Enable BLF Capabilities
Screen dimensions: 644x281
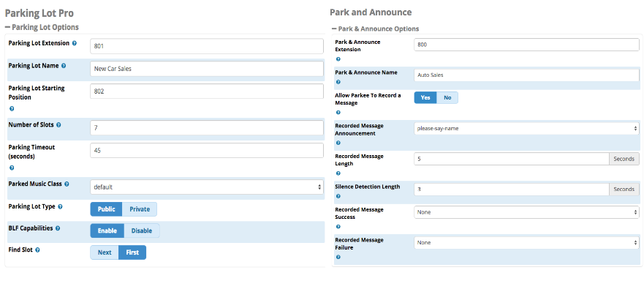pyautogui.click(x=107, y=231)
